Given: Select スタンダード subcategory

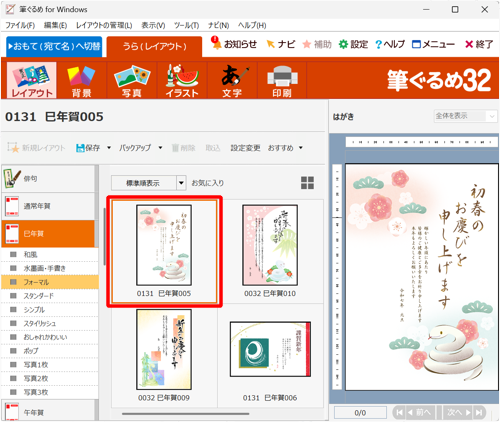Looking at the screenshot, I should [x=50, y=296].
